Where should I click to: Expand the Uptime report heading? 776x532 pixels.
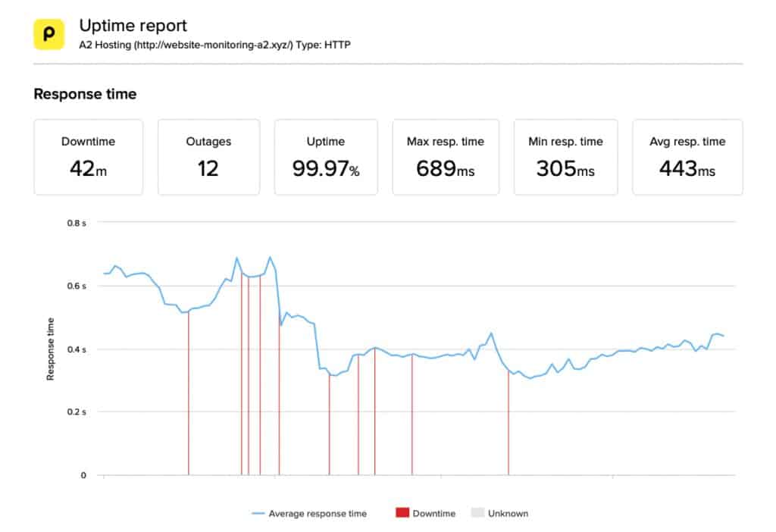133,25
